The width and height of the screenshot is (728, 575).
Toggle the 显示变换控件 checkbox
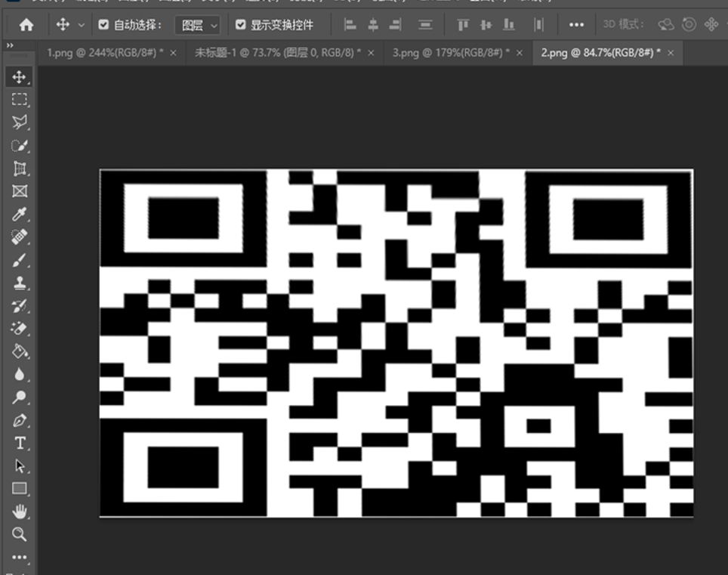pyautogui.click(x=240, y=25)
